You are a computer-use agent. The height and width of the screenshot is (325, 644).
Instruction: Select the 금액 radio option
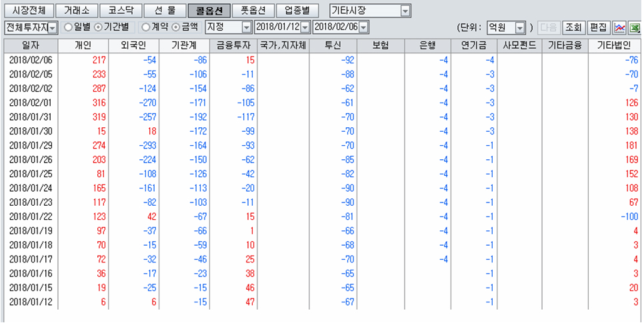[176, 27]
